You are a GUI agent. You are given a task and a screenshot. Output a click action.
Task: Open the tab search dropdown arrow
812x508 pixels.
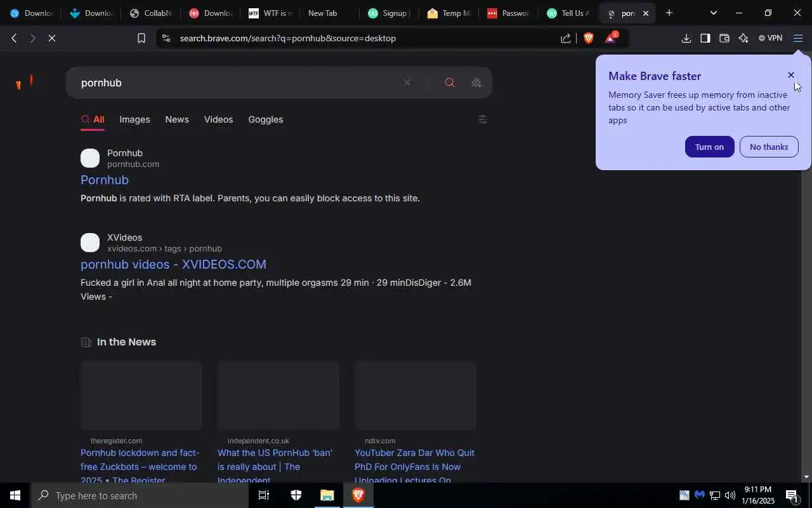[x=713, y=13]
